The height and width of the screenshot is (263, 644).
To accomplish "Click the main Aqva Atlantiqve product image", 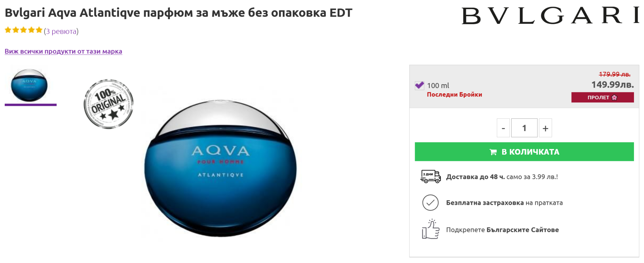I will click(220, 168).
